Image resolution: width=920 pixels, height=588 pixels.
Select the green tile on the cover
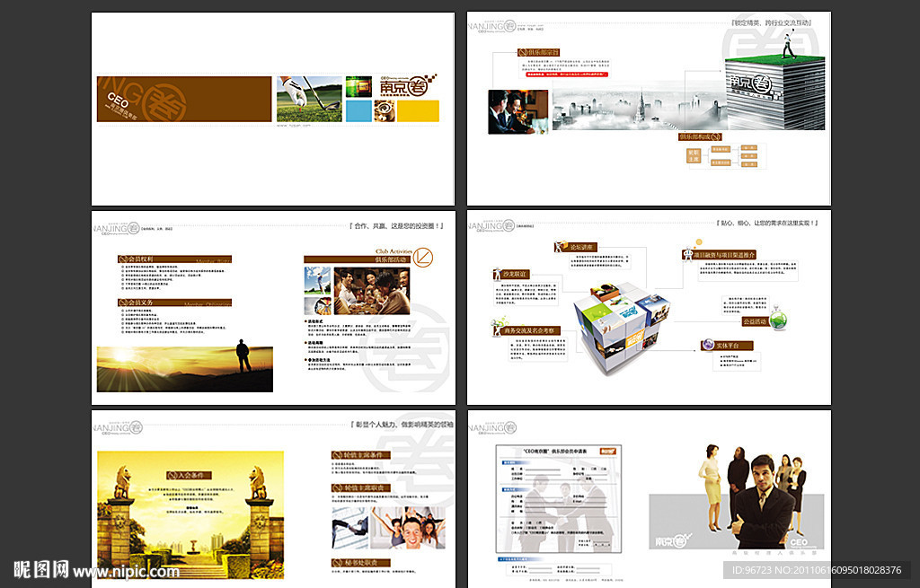click(358, 87)
